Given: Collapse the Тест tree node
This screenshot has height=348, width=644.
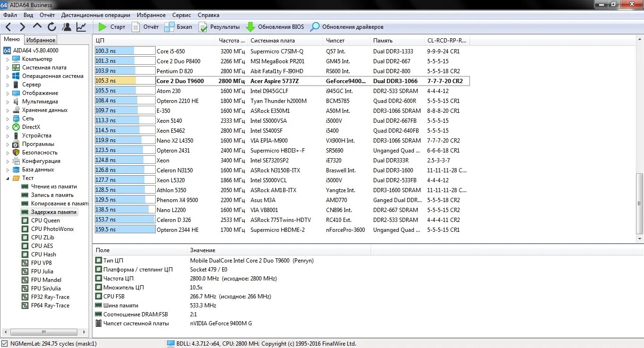Looking at the screenshot, I should (x=8, y=178).
